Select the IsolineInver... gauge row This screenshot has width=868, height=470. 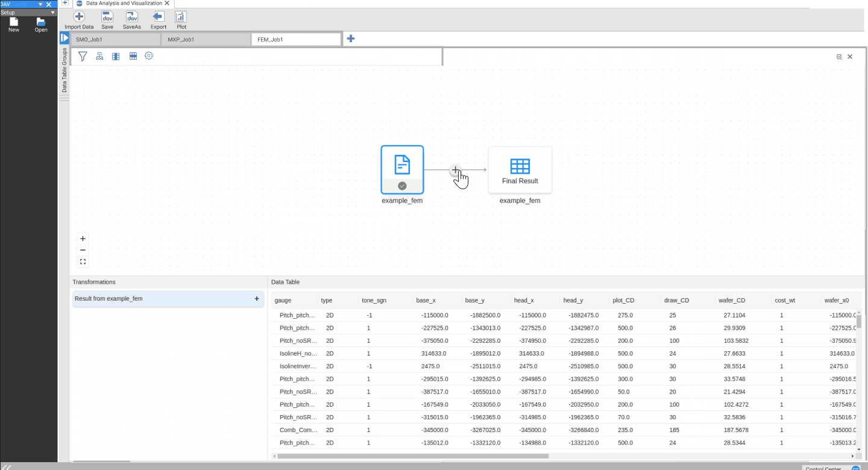click(564, 366)
